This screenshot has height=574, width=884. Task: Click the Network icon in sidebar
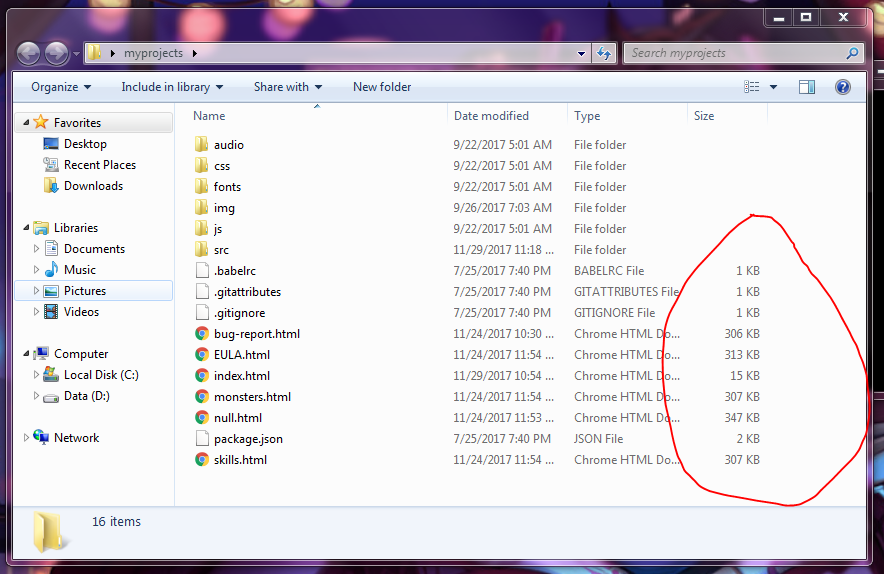[41, 437]
